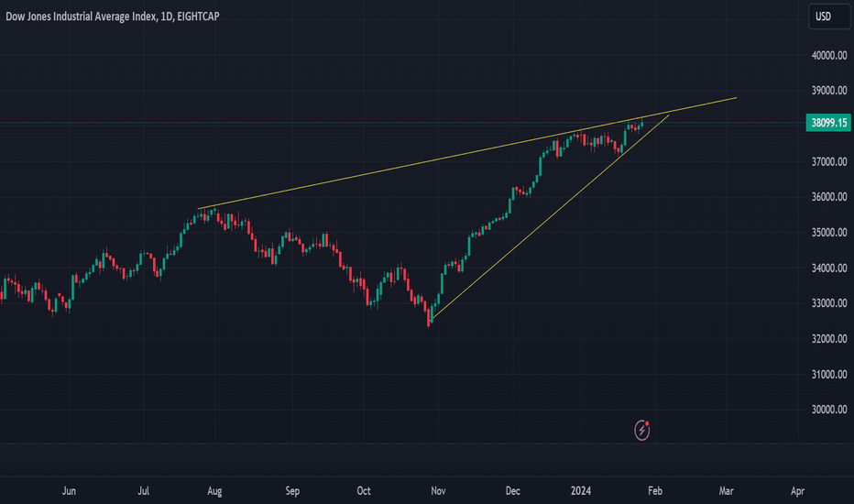Click the 37000.00 price axis label
This screenshot has height=504, width=854.
coord(829,161)
